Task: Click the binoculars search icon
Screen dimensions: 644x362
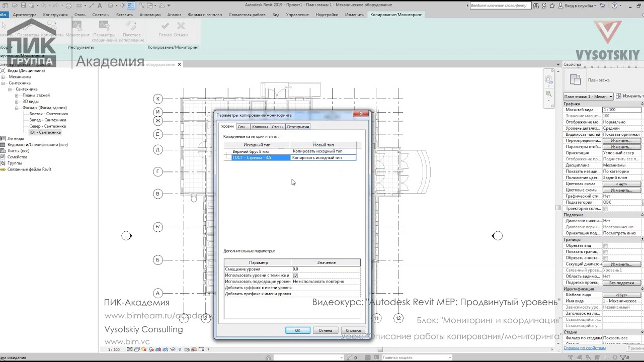Action: [536, 6]
